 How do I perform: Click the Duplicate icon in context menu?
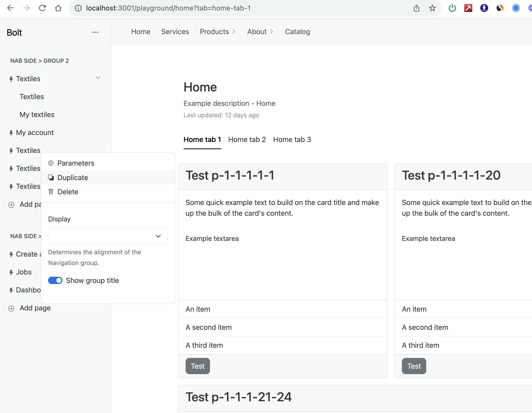pyautogui.click(x=52, y=177)
